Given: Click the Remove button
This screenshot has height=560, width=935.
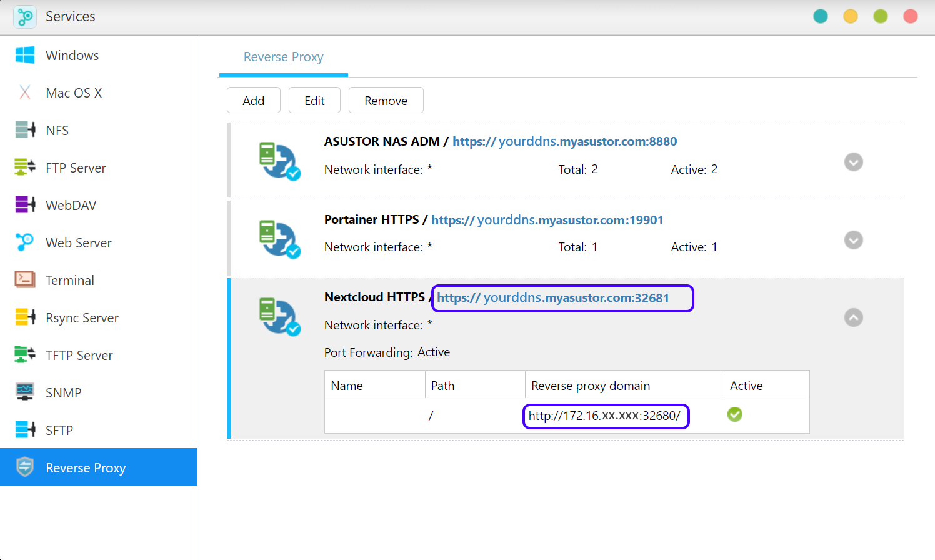Looking at the screenshot, I should pos(386,100).
